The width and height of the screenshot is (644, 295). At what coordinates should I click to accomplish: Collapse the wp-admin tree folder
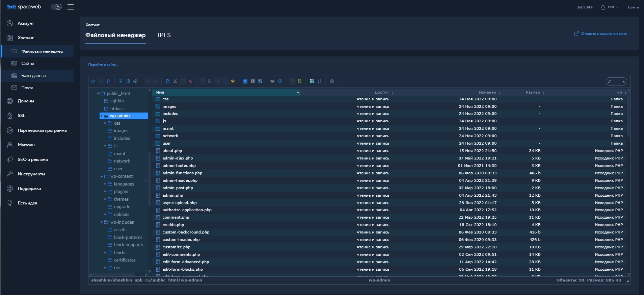pos(101,116)
